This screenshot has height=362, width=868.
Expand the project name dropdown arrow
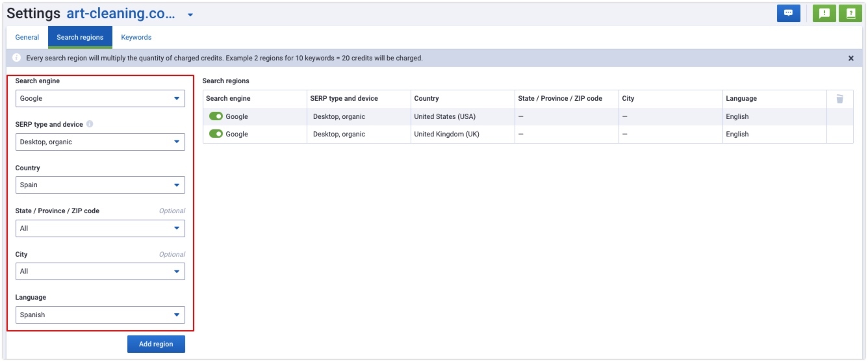coord(190,15)
